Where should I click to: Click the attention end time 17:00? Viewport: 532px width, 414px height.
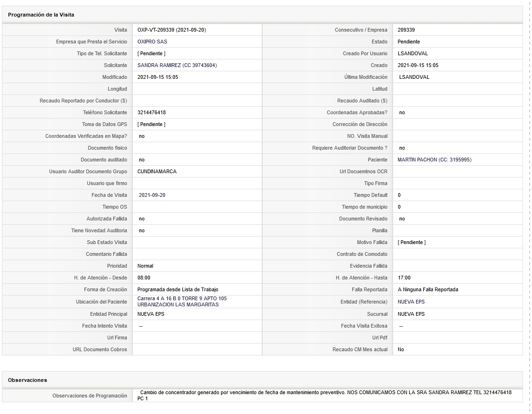click(x=404, y=278)
